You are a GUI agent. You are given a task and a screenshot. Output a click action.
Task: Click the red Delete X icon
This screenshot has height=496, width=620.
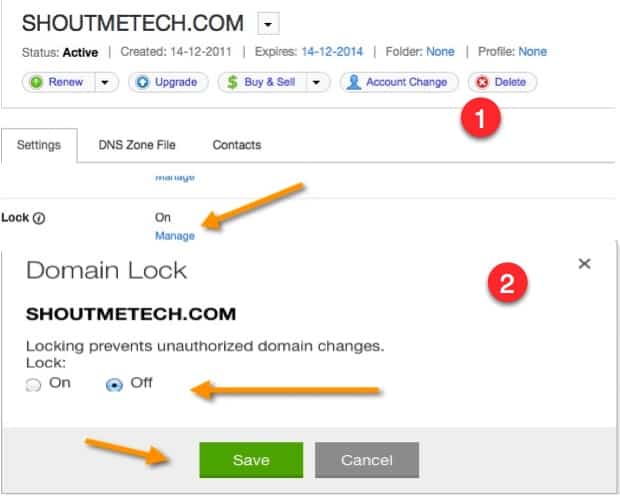pos(482,82)
